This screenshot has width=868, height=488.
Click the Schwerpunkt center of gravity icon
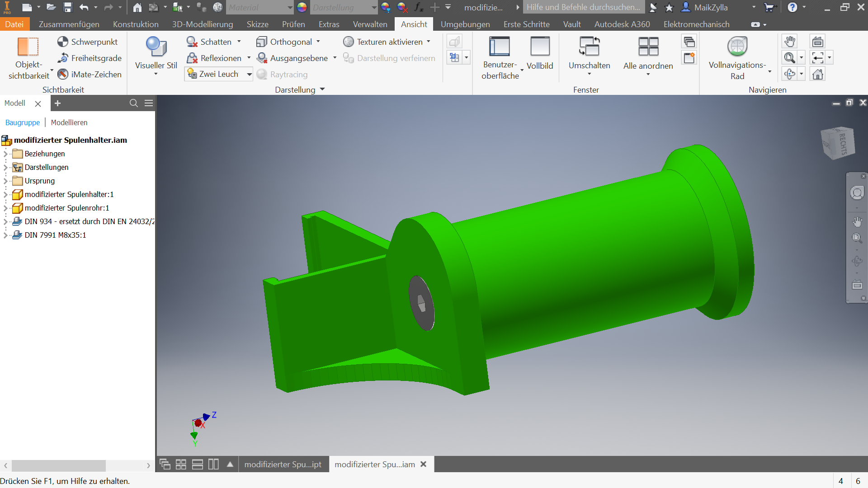click(63, 42)
